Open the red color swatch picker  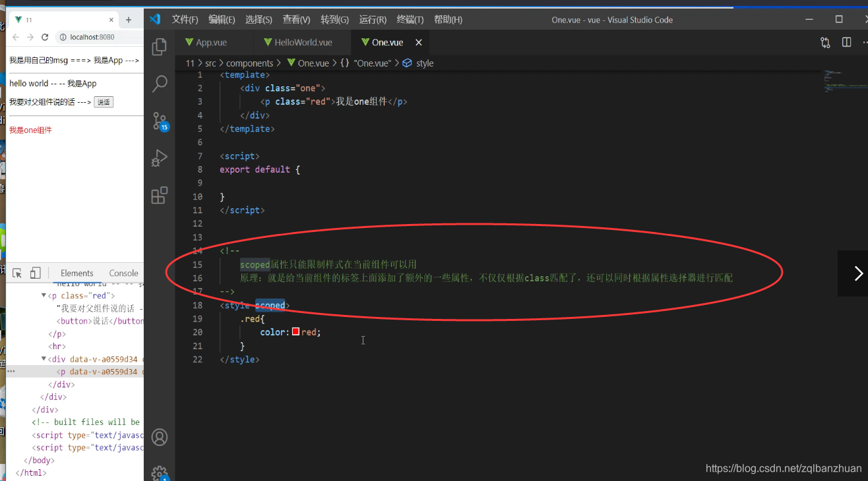tap(296, 332)
